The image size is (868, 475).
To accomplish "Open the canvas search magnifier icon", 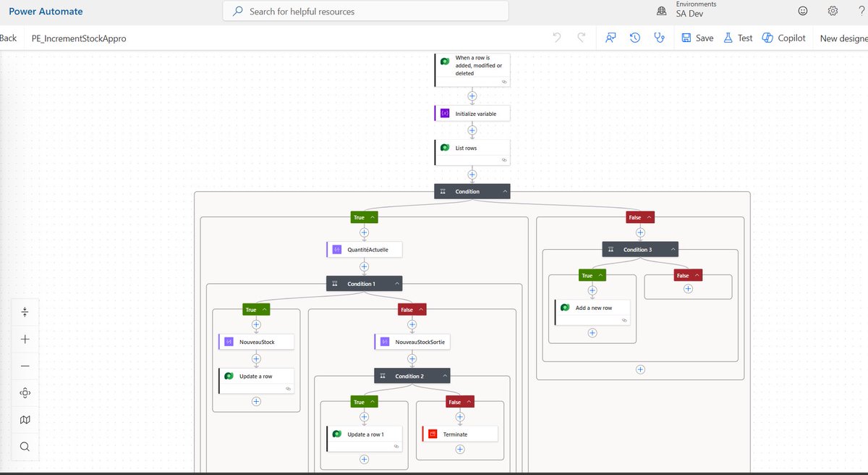I will 25,447.
